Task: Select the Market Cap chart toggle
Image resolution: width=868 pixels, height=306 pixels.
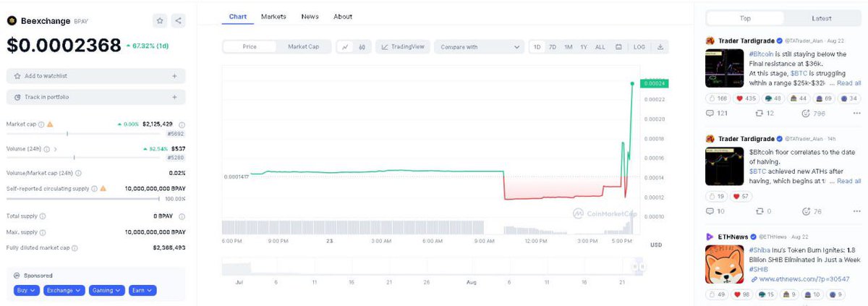Action: click(x=304, y=47)
